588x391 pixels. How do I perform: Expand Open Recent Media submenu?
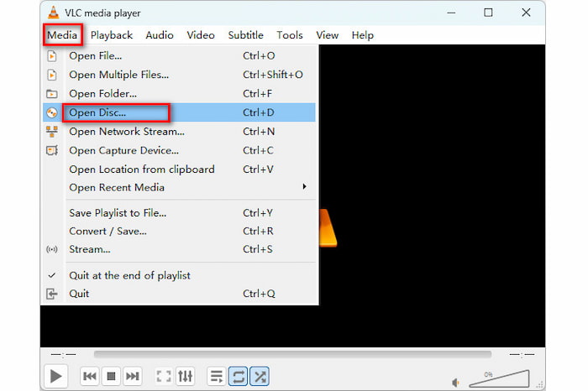click(x=179, y=187)
